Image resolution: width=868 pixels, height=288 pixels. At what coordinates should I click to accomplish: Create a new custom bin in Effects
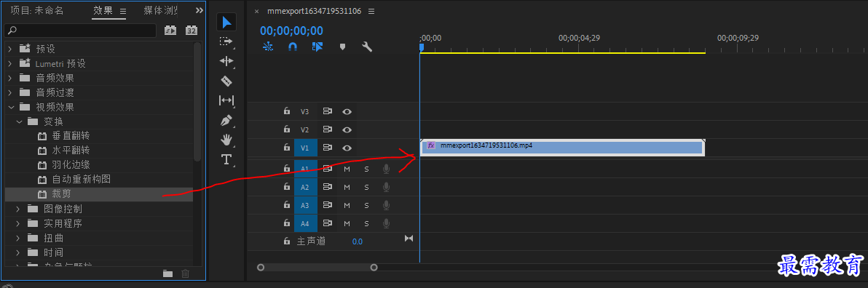(167, 273)
